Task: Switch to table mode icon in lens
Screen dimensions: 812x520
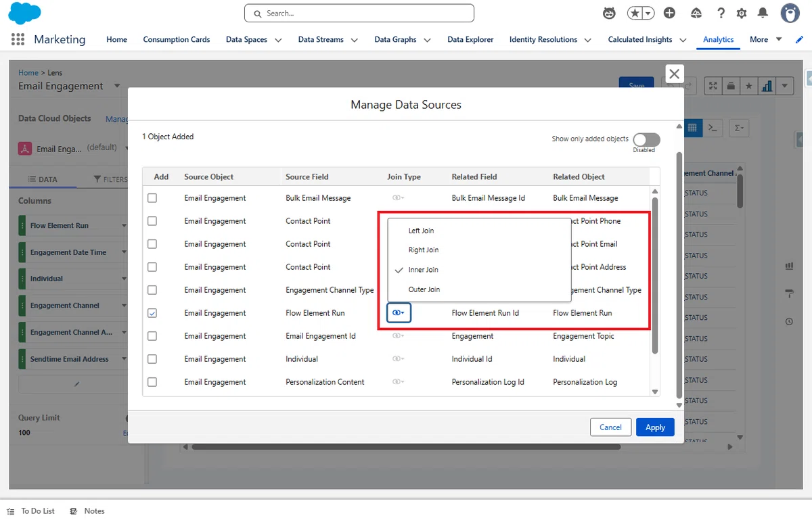Action: (692, 127)
